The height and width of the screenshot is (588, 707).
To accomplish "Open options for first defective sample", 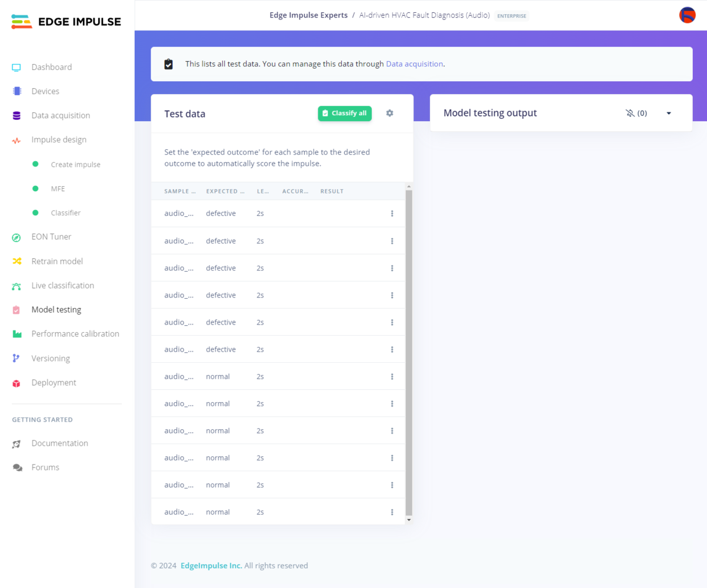I will tap(392, 213).
